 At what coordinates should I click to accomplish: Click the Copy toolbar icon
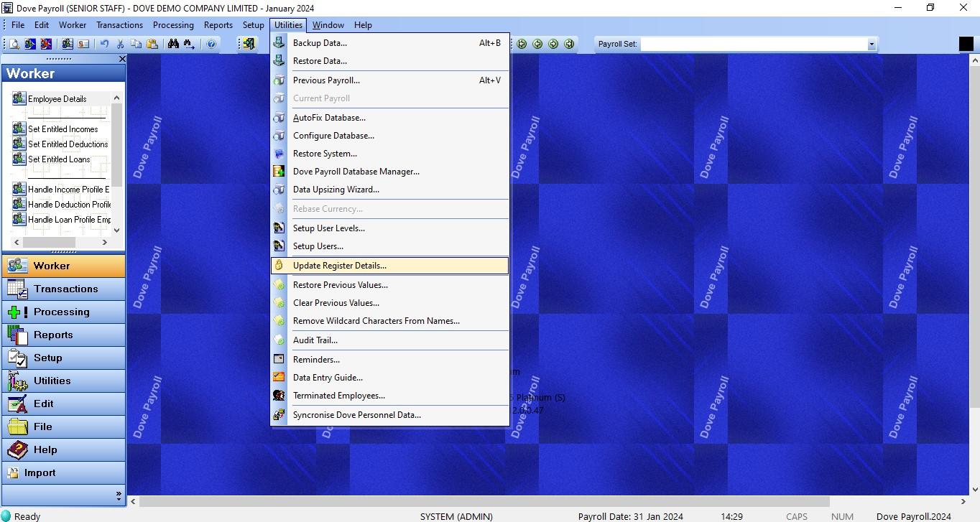pyautogui.click(x=136, y=44)
